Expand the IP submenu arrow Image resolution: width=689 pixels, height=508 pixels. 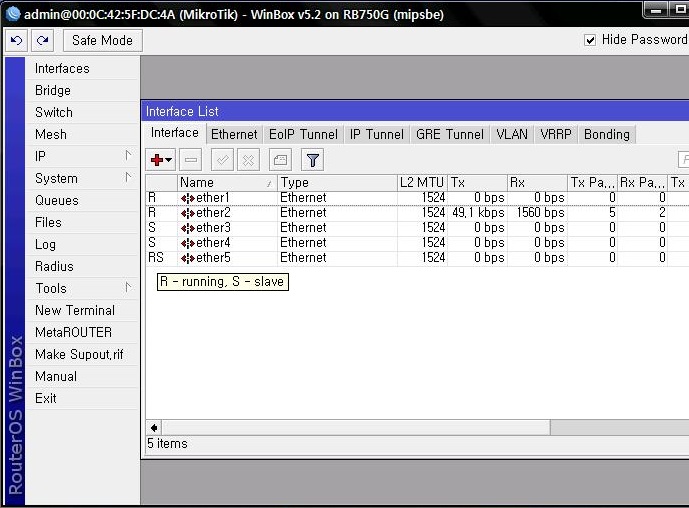click(128, 155)
